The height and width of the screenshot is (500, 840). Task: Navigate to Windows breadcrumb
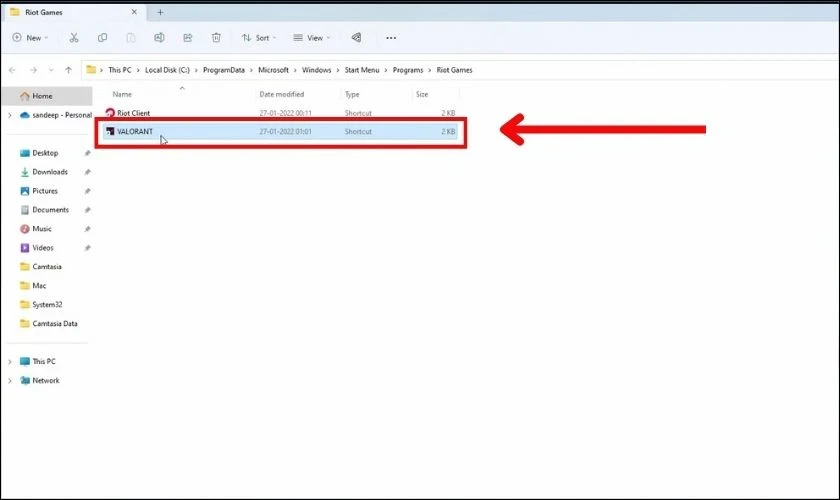pyautogui.click(x=317, y=70)
